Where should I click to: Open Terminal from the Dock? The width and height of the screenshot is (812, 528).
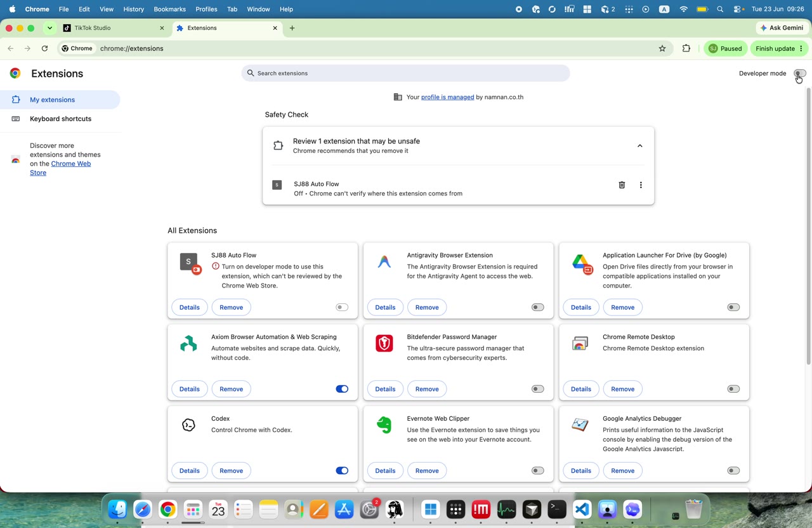coord(557,509)
